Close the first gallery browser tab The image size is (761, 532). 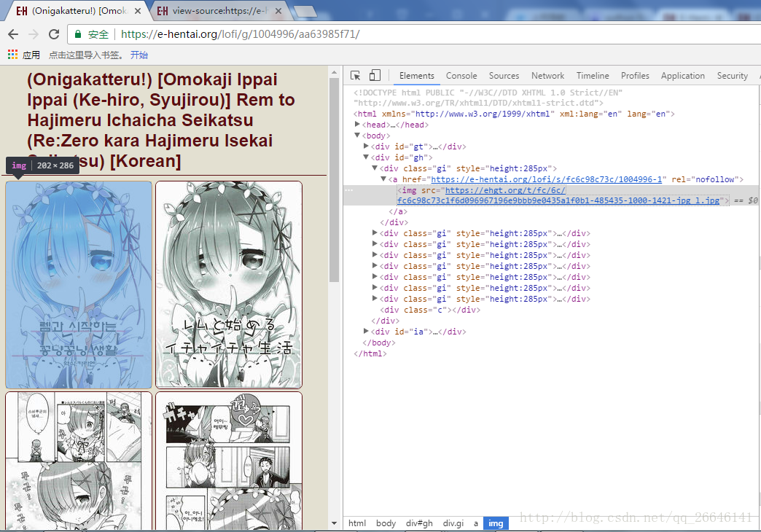tap(137, 11)
